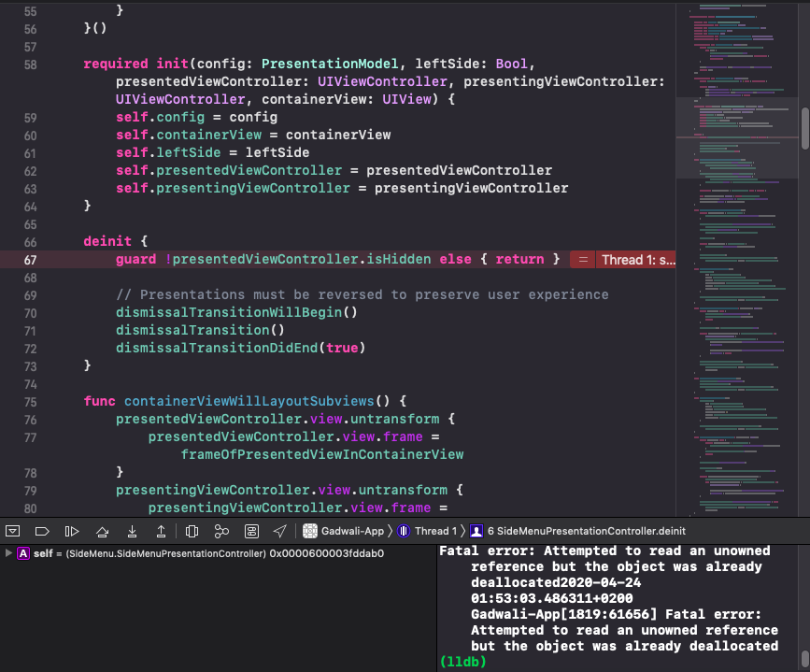Continue program execution in debug bar
This screenshot has height=672, width=810.
click(x=72, y=531)
